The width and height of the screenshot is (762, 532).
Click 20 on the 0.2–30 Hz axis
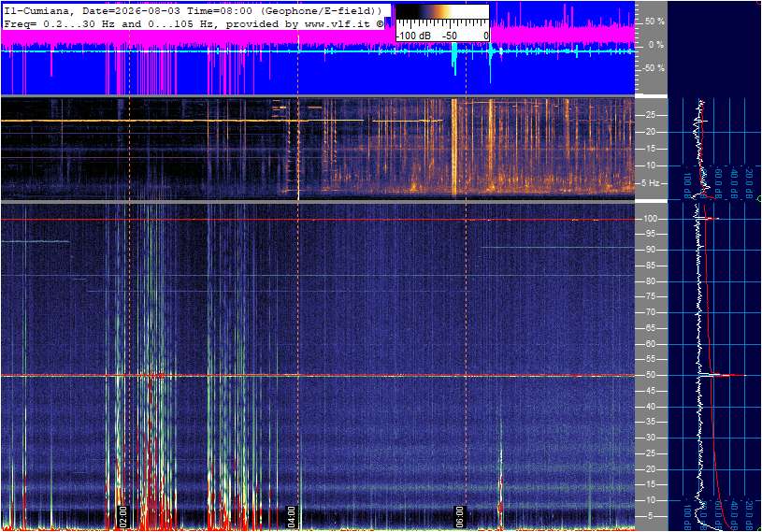pos(650,132)
